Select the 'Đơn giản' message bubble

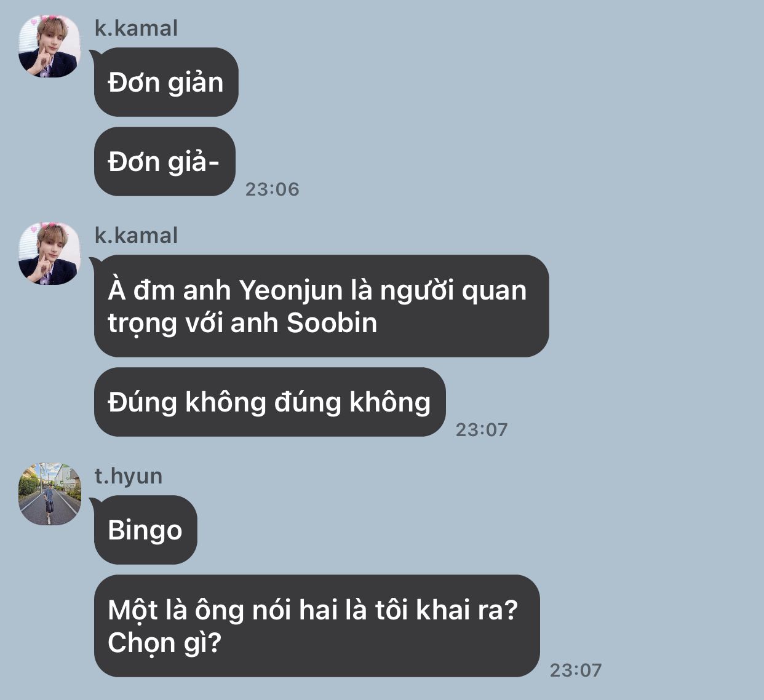(x=166, y=82)
